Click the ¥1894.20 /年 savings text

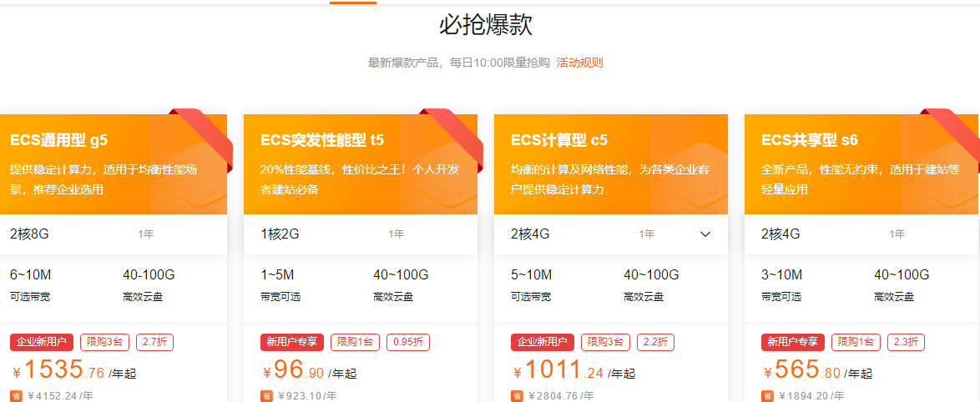812,395
